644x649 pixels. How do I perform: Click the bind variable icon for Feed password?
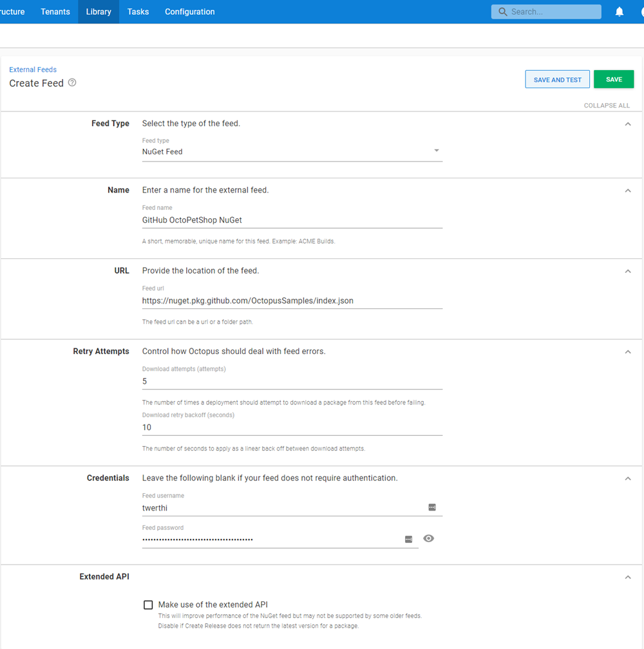pyautogui.click(x=409, y=538)
